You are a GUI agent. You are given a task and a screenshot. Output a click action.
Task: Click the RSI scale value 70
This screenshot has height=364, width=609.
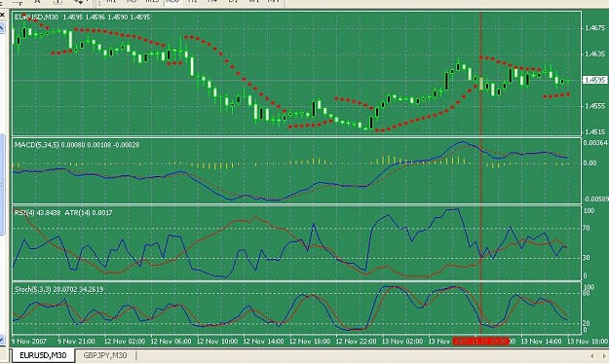(x=587, y=228)
